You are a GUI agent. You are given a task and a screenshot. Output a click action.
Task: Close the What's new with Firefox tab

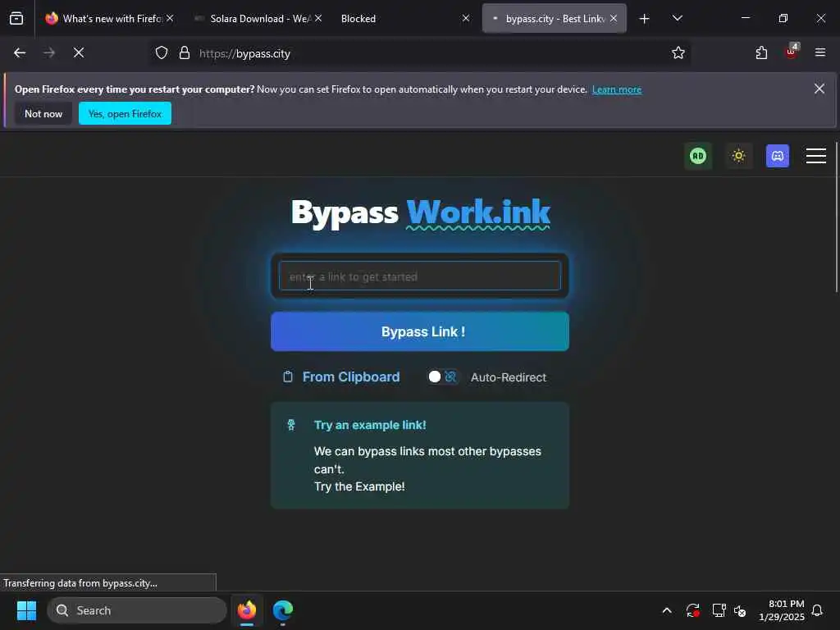coord(170,18)
